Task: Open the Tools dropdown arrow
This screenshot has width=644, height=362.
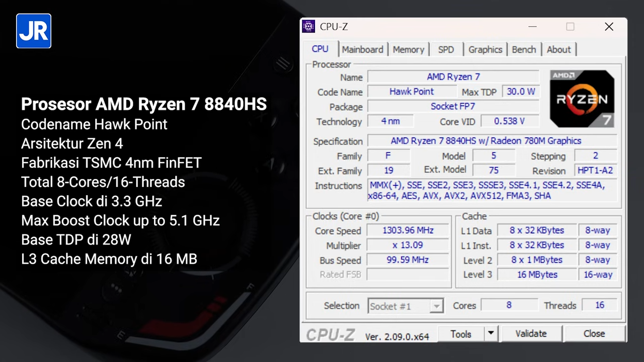Action: pyautogui.click(x=491, y=333)
